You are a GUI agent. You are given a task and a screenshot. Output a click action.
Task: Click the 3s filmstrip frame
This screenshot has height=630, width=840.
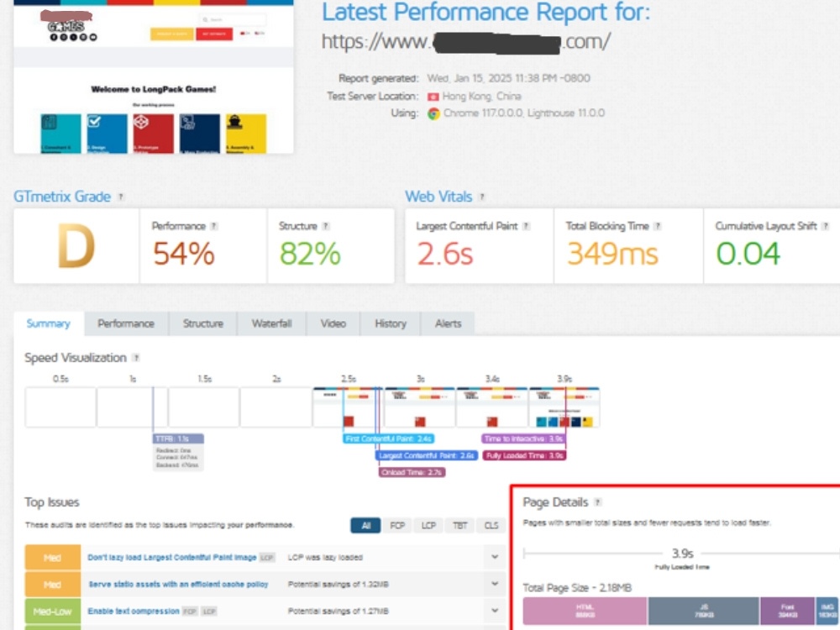tap(419, 407)
